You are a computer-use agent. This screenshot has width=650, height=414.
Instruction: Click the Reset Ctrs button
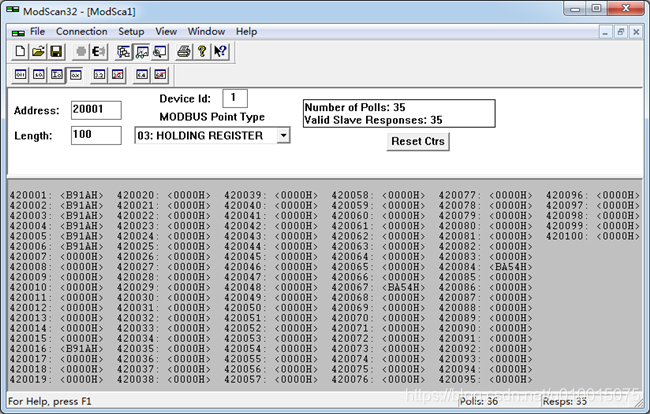(x=418, y=141)
